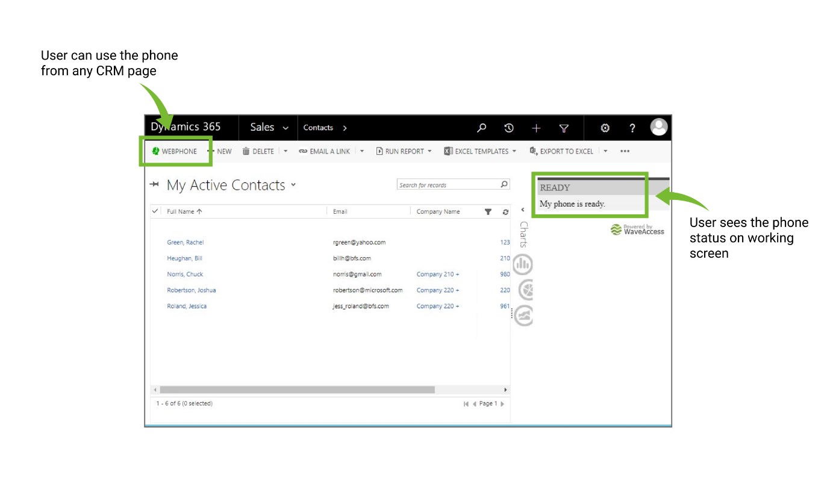
Task: Sort by Company Name column
Action: click(438, 211)
